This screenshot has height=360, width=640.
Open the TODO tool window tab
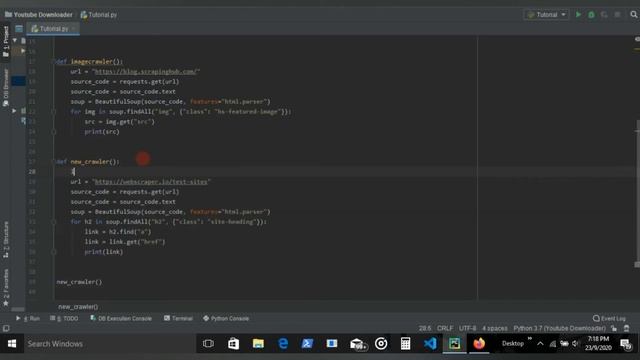(64, 318)
